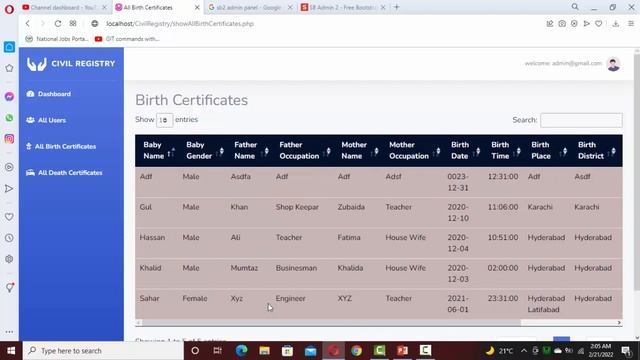This screenshot has height=360, width=640.
Task: Click the taskbar search box
Action: (103, 351)
